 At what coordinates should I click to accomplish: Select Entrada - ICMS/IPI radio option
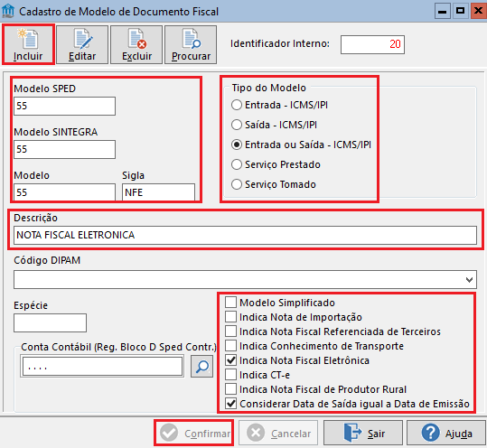(237, 105)
